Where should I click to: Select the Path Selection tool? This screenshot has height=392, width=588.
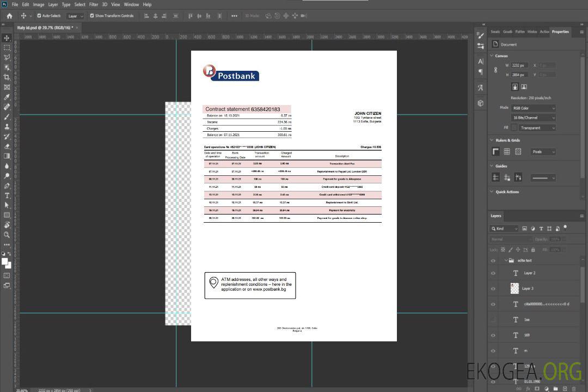7,205
